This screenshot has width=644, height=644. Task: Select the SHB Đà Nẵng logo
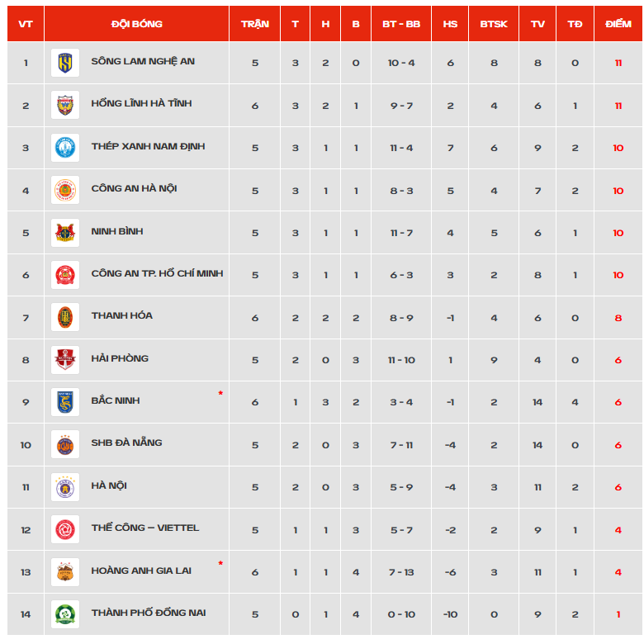(65, 445)
